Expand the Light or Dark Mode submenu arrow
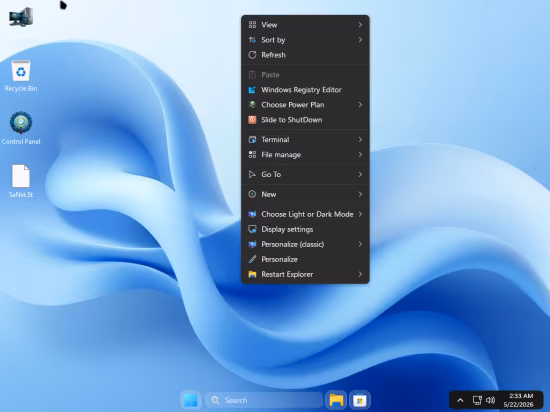The image size is (550, 412). 360,214
